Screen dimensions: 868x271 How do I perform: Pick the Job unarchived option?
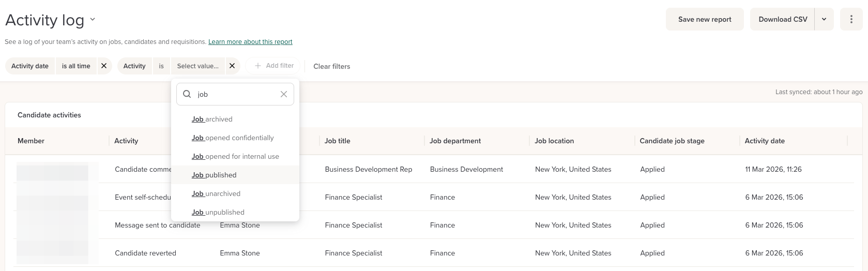(x=216, y=193)
